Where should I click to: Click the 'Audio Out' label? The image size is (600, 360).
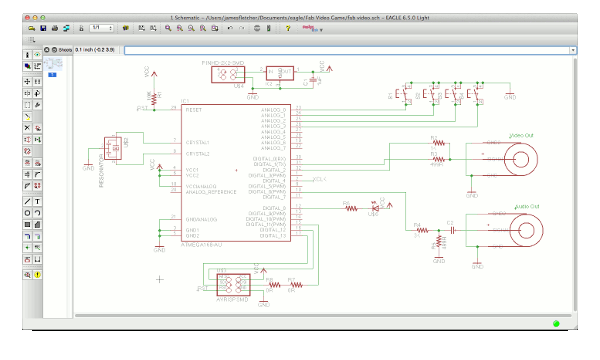click(x=527, y=207)
